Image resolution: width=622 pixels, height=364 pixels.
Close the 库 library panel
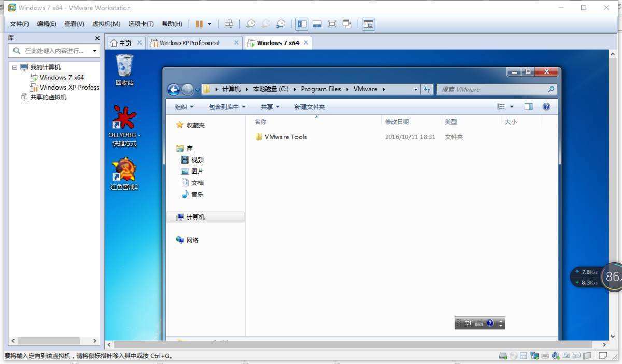tap(97, 38)
